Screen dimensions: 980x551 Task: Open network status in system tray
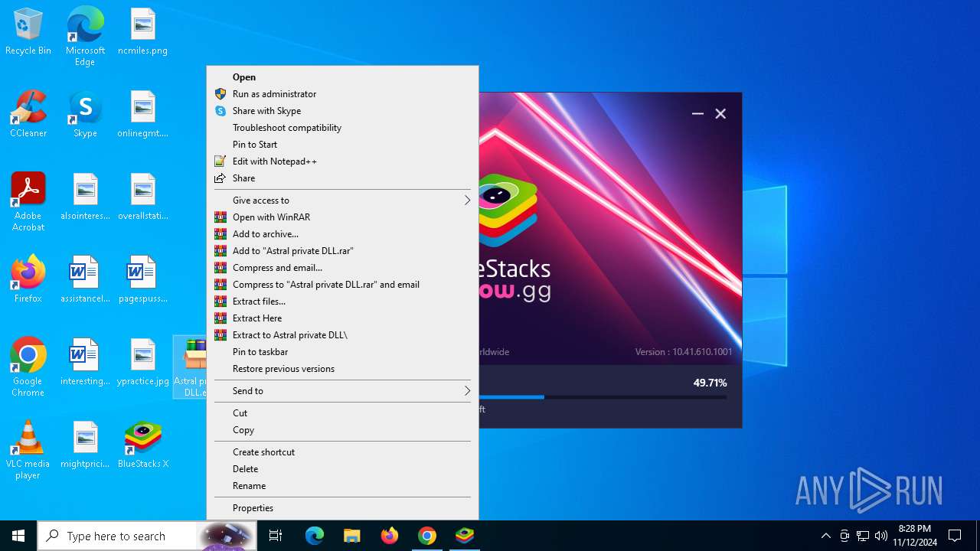pos(863,536)
